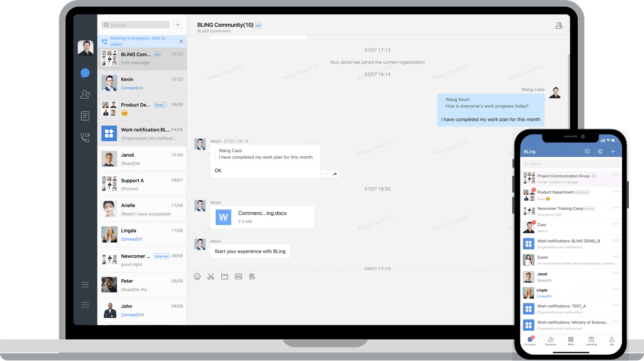Open Newcomer Training Camp on phone

[x=571, y=211]
